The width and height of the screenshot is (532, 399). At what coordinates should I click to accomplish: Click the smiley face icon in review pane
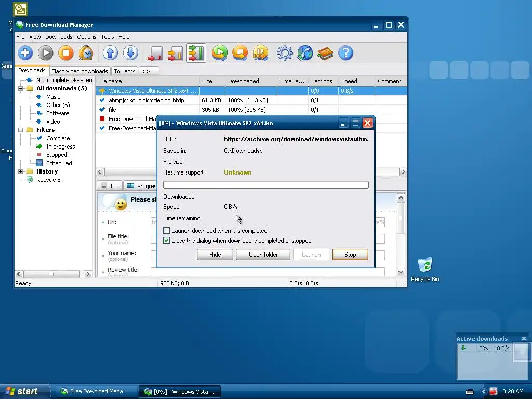coord(120,204)
